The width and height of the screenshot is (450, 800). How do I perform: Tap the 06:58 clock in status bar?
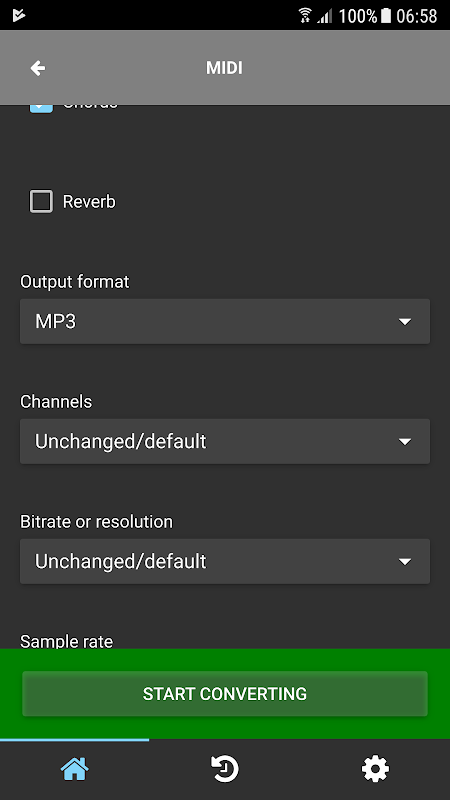[x=417, y=16]
